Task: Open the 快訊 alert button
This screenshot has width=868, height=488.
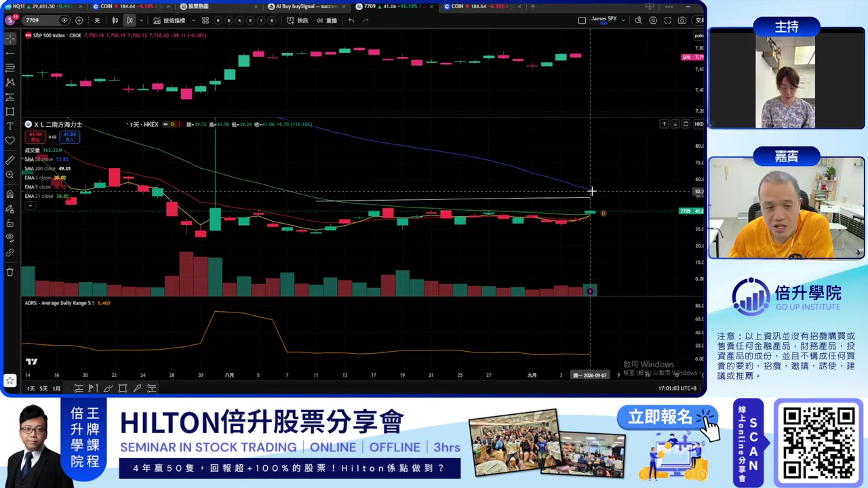Action: pyautogui.click(x=298, y=20)
